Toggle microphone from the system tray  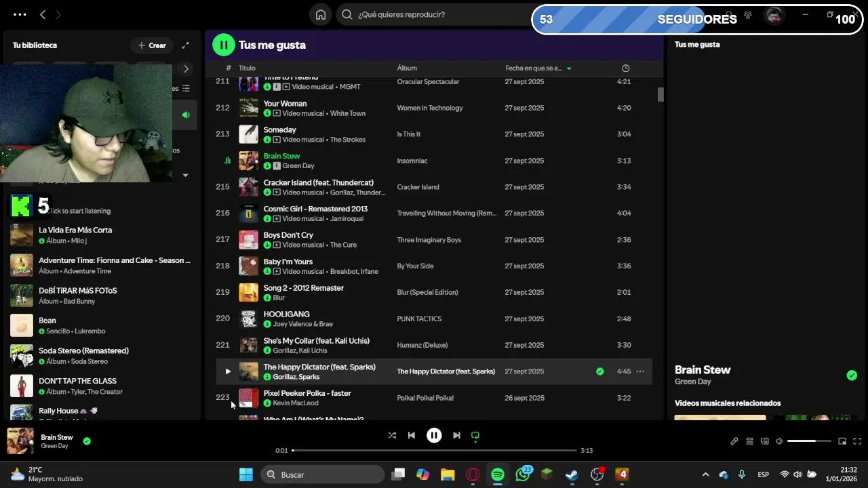(x=742, y=474)
